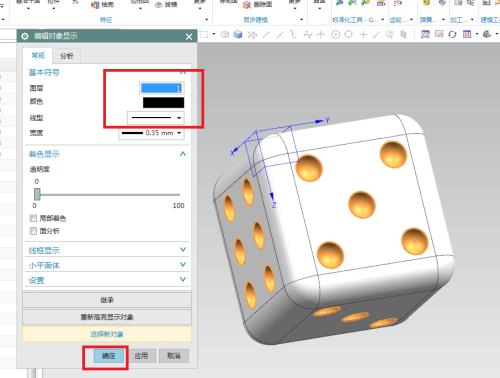Click the rectangle selection icon at the toolbar start
Screen dimensions: 500x378
click(x=204, y=34)
